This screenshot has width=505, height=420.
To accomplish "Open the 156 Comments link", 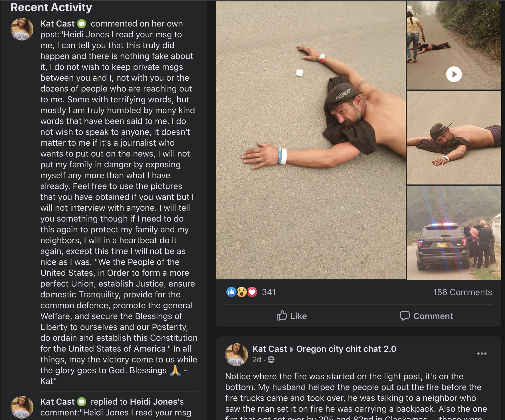I will [x=462, y=292].
